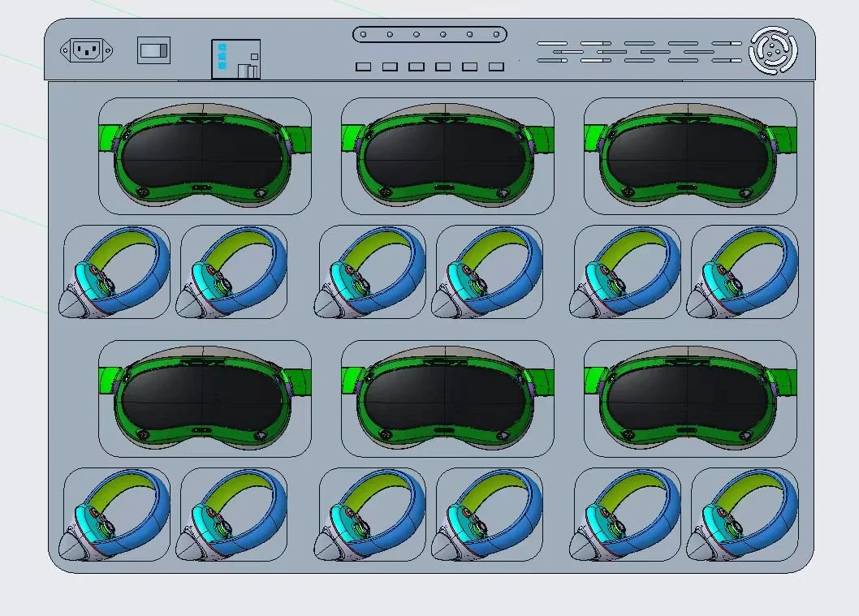
Task: Select the fifth rectangular port below LED strip
Action: tap(469, 67)
